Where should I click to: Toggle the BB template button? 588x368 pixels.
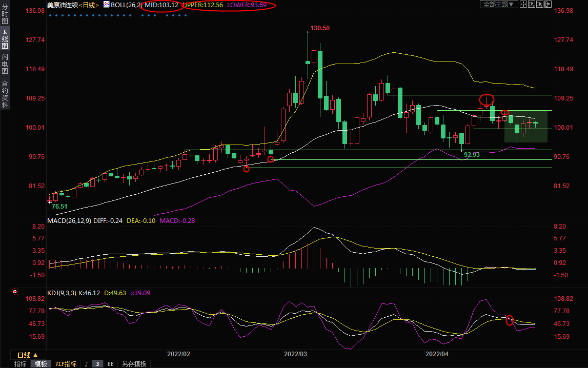pyautogui.click(x=110, y=364)
